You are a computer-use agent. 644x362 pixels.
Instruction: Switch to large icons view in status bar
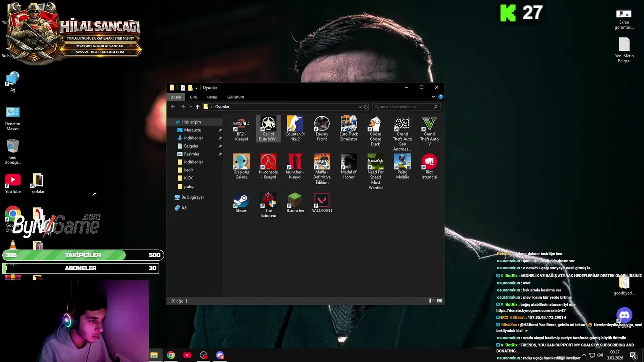(x=439, y=301)
